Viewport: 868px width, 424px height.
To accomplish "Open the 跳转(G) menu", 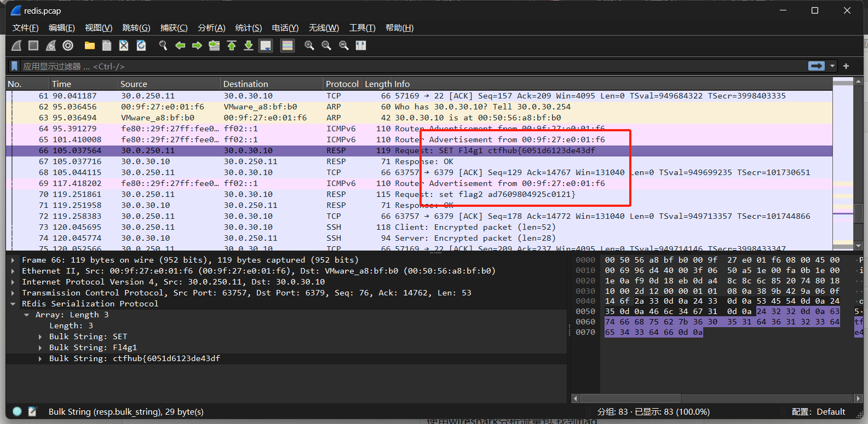I will 136,28.
